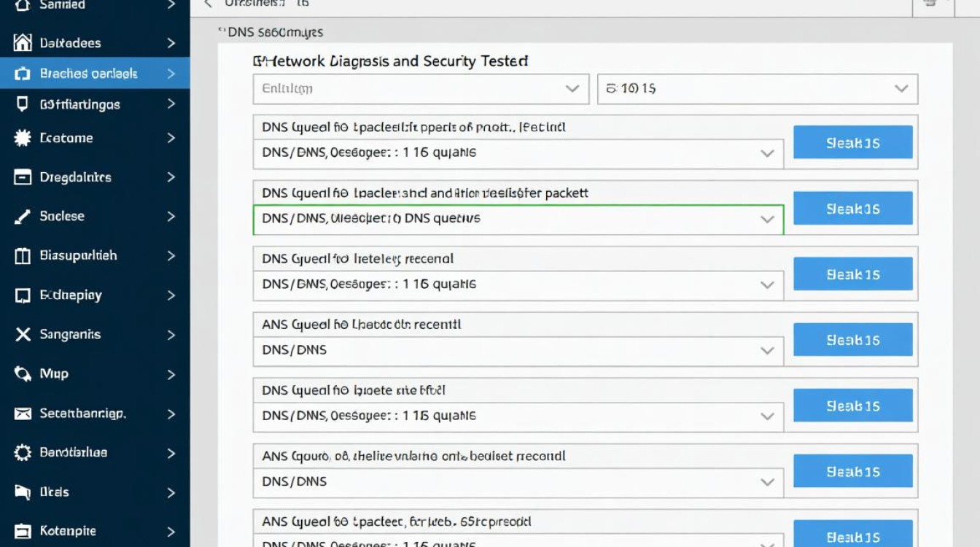Click the X icon beside Sangranits
This screenshot has width=980, height=547.
pos(23,335)
